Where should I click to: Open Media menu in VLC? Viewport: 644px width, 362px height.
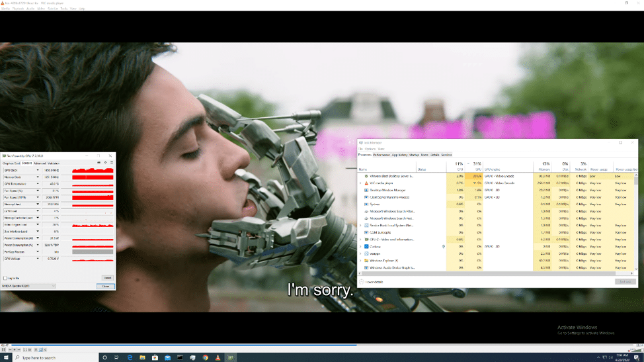coord(6,9)
